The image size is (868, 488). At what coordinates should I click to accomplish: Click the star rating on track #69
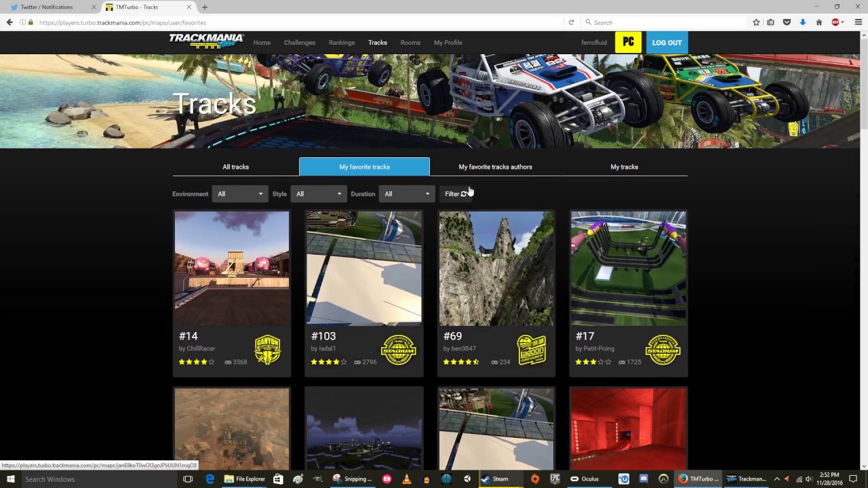pos(461,362)
